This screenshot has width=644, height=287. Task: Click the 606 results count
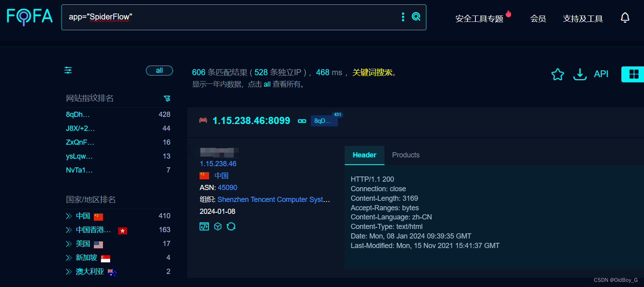[x=199, y=72]
